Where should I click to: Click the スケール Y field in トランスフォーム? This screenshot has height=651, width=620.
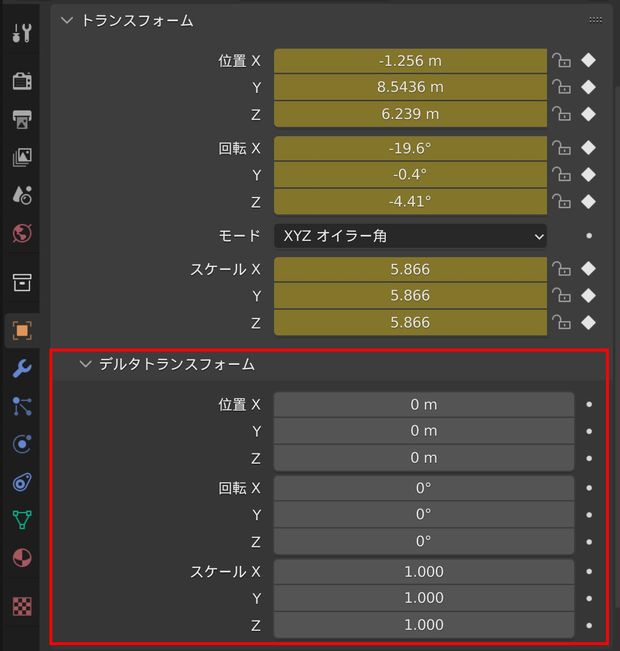coord(410,296)
